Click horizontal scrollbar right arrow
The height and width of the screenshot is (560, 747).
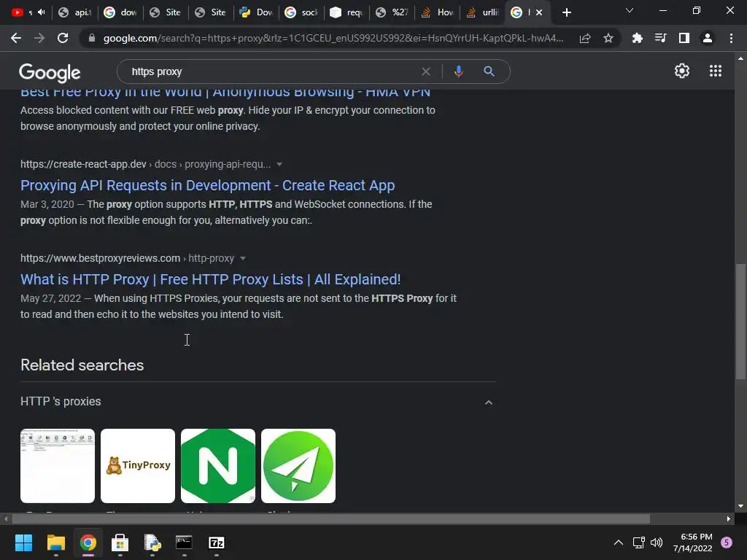point(729,518)
